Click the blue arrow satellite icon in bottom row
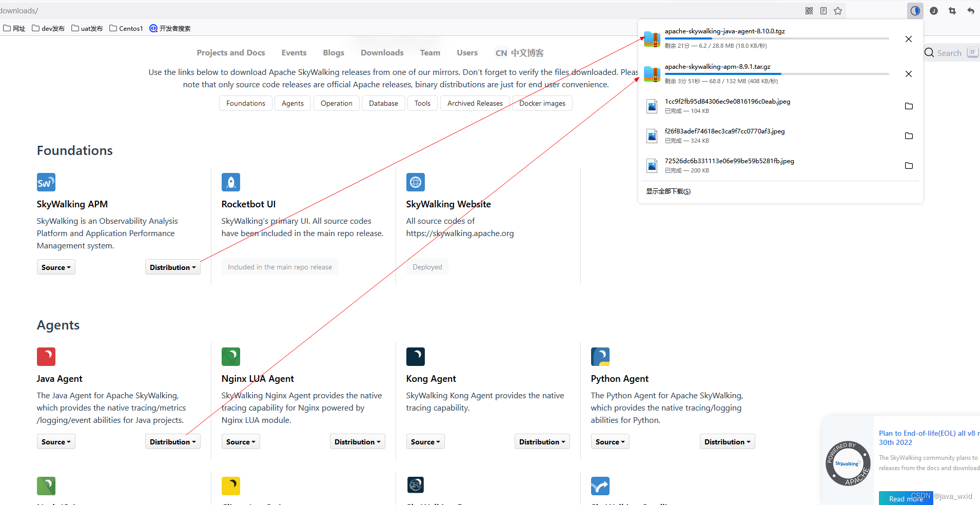The image size is (980, 505). [x=600, y=486]
